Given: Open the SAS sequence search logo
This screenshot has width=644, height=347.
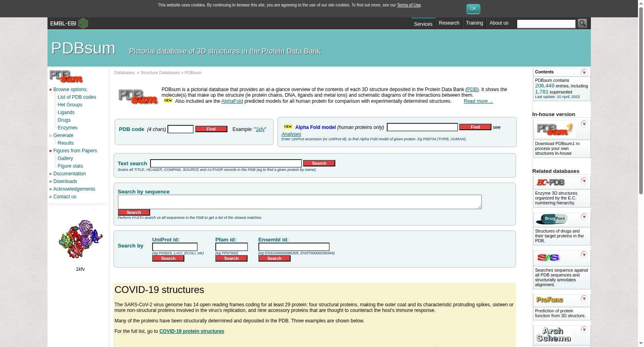Looking at the screenshot, I should click(x=548, y=258).
